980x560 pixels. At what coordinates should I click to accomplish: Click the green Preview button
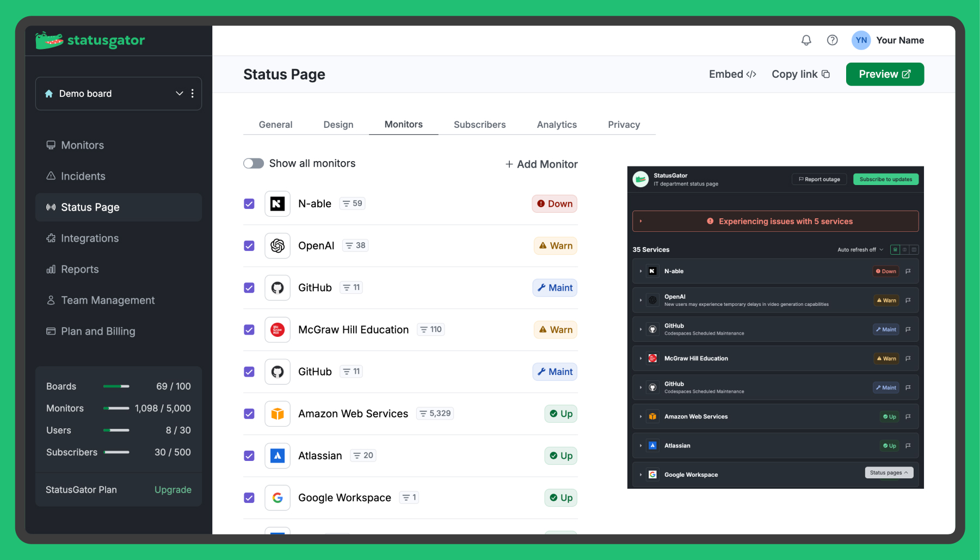click(x=885, y=74)
